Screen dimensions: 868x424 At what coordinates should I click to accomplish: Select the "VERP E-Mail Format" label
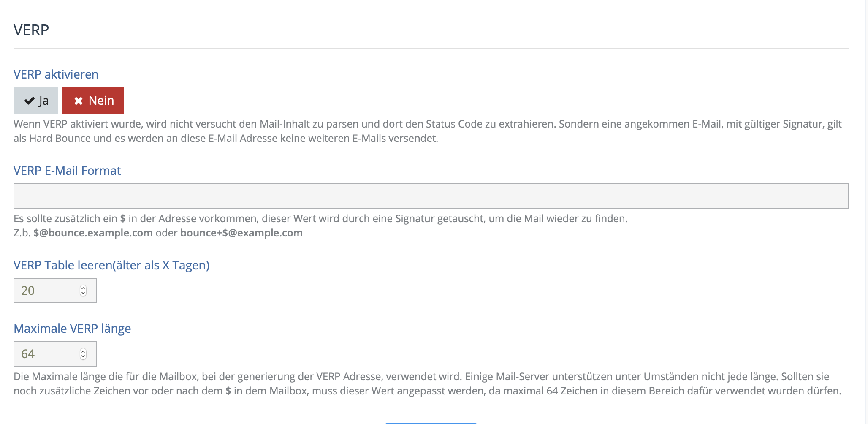(67, 171)
